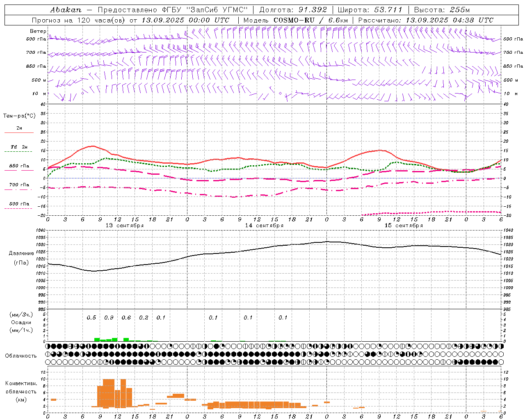This screenshot has height=420, width=525.
Task: Click the elevation text "Высота: 255м"
Action: coord(442,10)
